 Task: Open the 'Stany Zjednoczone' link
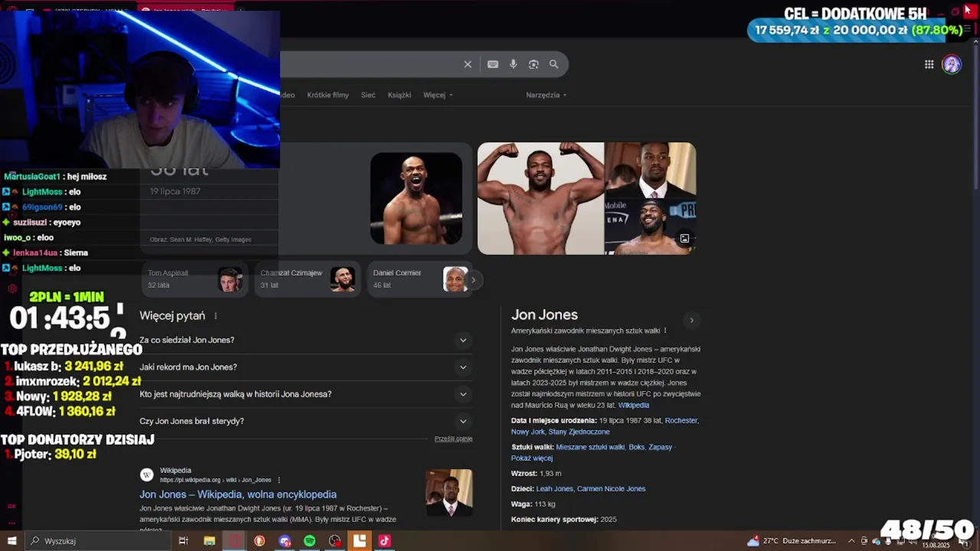tap(579, 432)
